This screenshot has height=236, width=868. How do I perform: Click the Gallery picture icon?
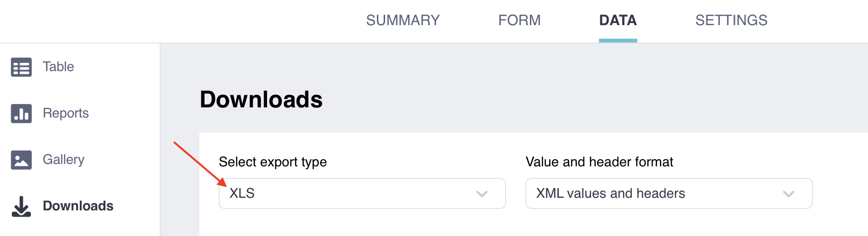coord(21,160)
